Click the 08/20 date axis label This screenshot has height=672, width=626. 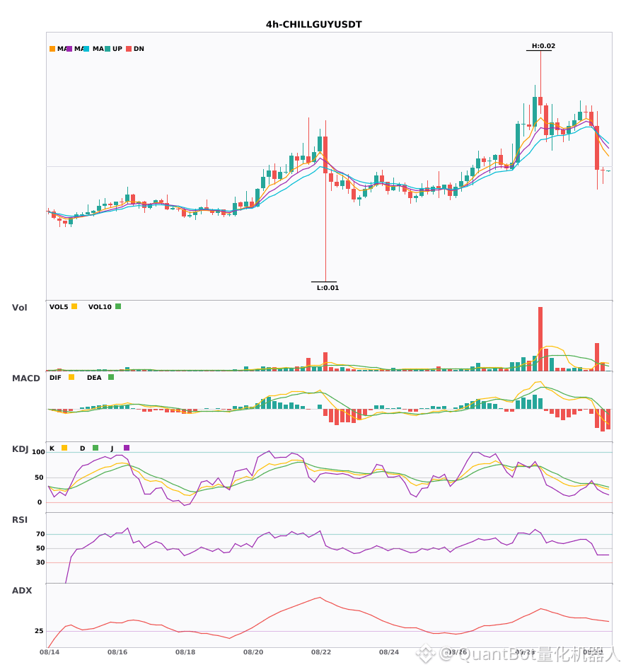coord(253,652)
